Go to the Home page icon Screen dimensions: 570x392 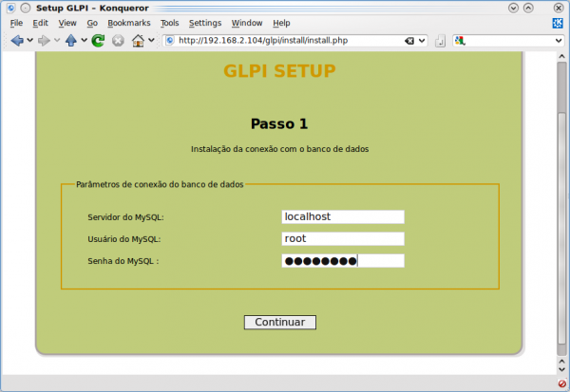click(138, 40)
